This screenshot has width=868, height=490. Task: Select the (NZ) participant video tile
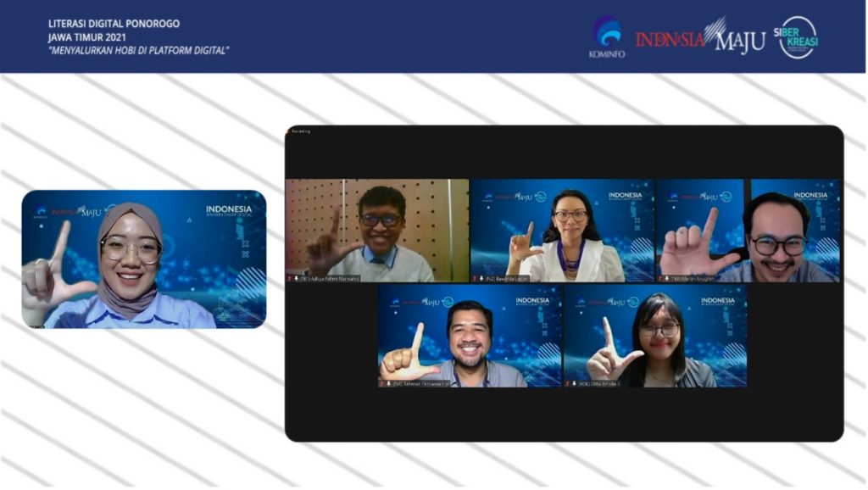[x=562, y=229]
